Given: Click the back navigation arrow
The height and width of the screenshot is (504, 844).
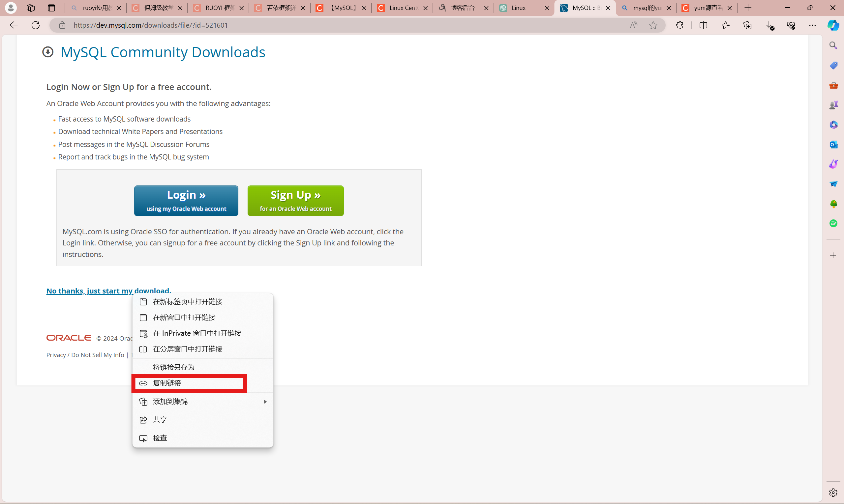Looking at the screenshot, I should [14, 25].
